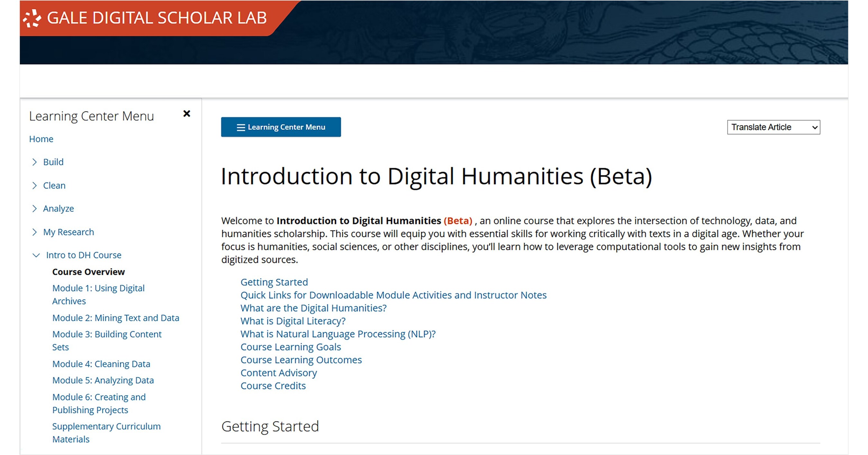Open Module 6: Creating and Publishing Projects
Viewport: 868px width, 455px height.
tap(99, 404)
